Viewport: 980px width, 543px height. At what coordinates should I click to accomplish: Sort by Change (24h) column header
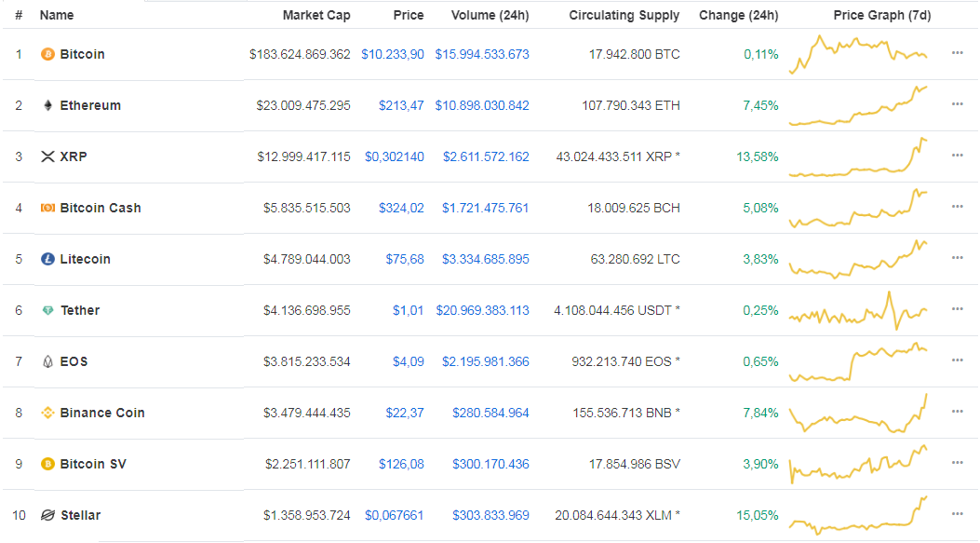point(738,15)
